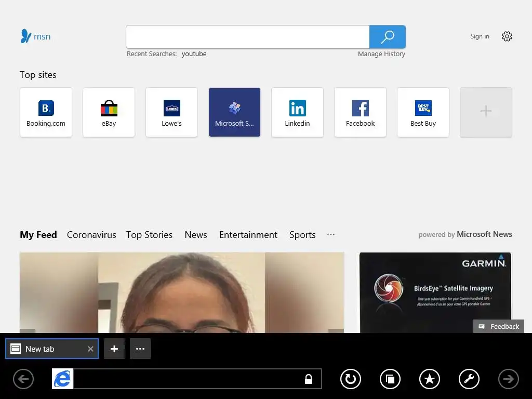The width and height of the screenshot is (532, 399).
Task: Open the Best Buy top site tile
Action: pos(423,112)
